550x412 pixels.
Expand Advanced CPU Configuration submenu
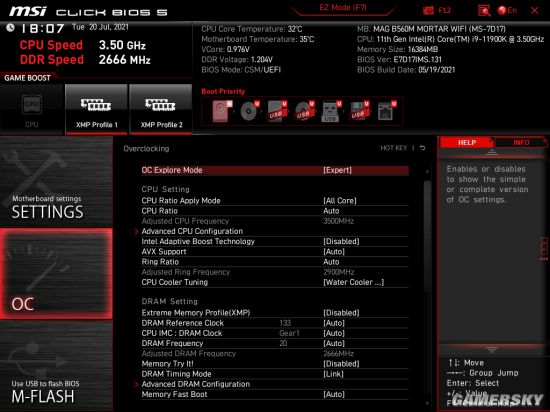click(275, 231)
